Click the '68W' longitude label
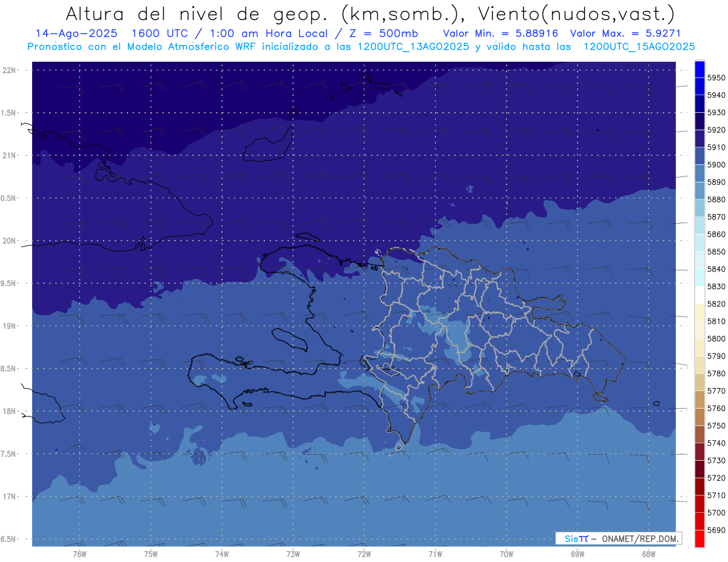 point(649,554)
